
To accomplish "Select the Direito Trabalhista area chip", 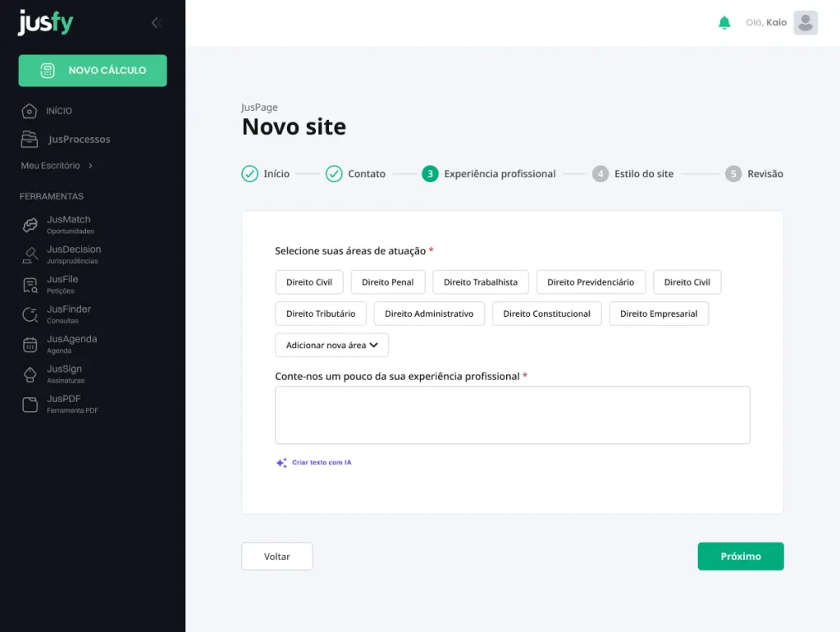I will 481,282.
